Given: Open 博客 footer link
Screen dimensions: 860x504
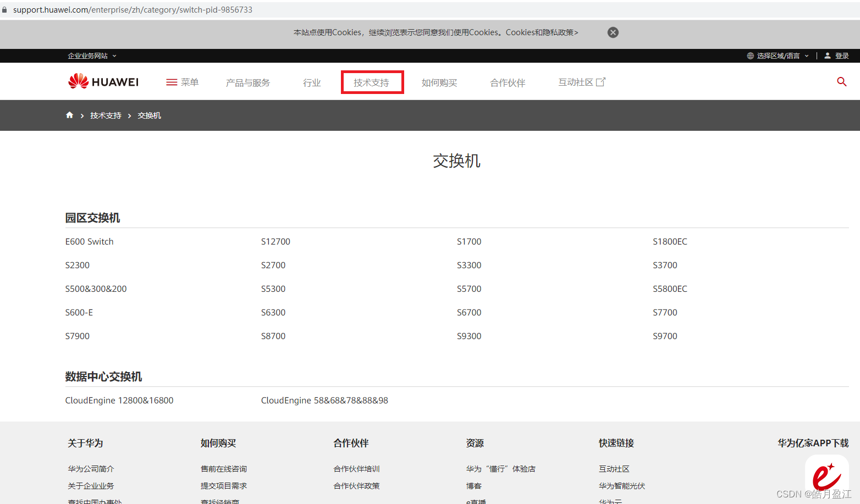Looking at the screenshot, I should [474, 486].
